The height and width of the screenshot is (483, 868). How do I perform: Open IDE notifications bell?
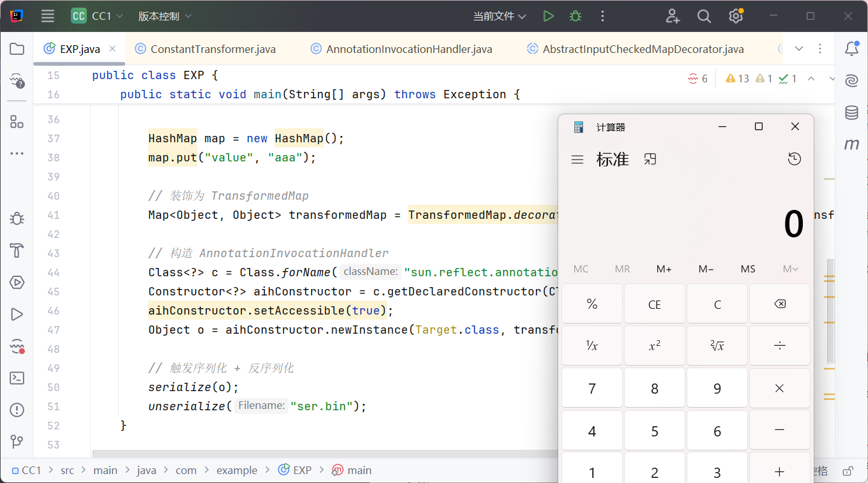click(851, 49)
